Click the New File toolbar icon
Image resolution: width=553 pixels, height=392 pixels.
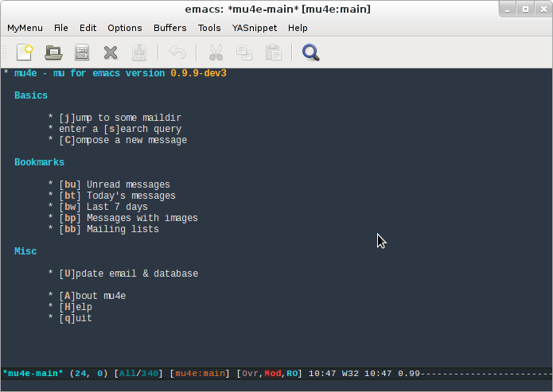pyautogui.click(x=25, y=53)
